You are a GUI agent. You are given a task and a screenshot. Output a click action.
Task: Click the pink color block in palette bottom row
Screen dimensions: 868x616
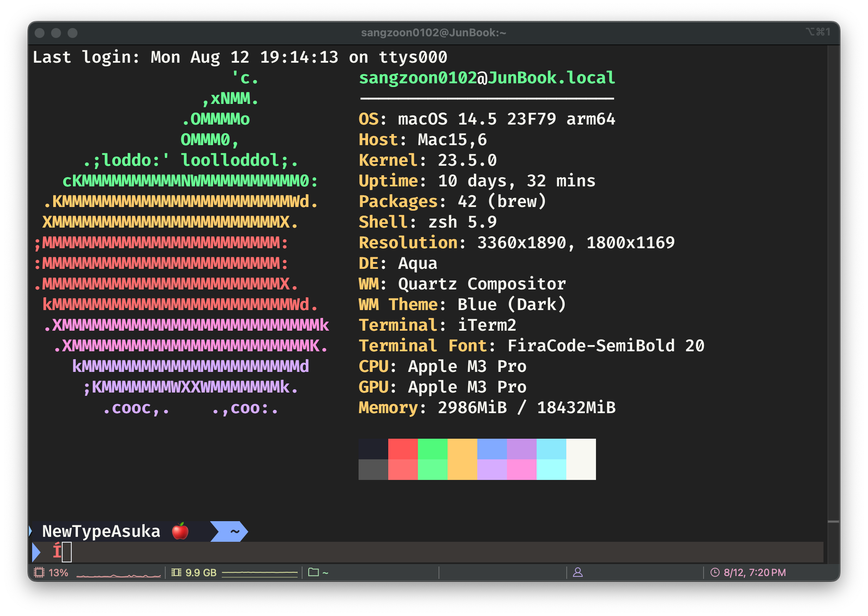tap(522, 470)
